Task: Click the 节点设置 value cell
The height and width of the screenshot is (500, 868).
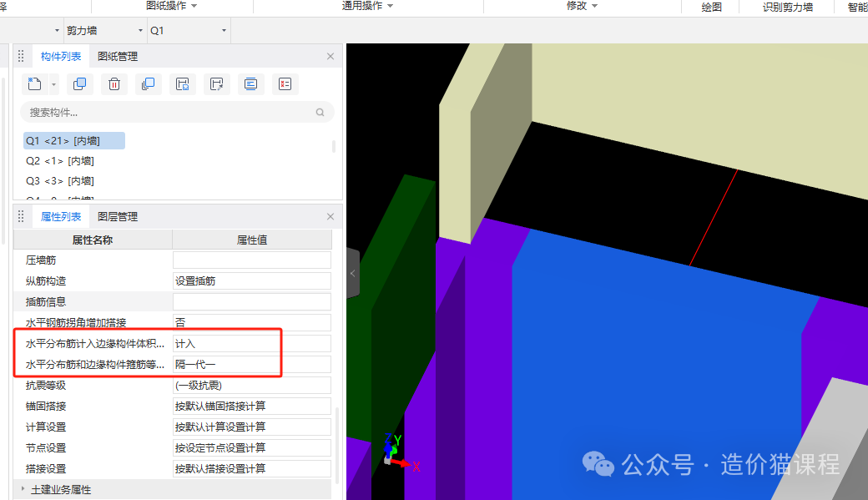Action: 252,447
